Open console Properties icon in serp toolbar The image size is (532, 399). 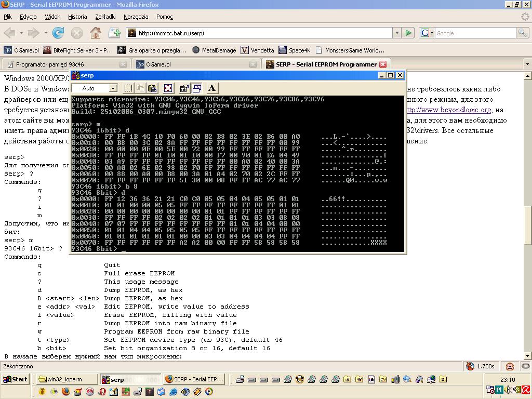point(184,88)
